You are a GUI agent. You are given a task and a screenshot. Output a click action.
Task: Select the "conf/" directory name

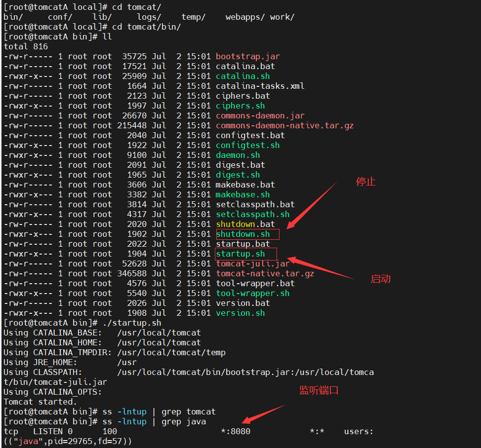pos(60,17)
